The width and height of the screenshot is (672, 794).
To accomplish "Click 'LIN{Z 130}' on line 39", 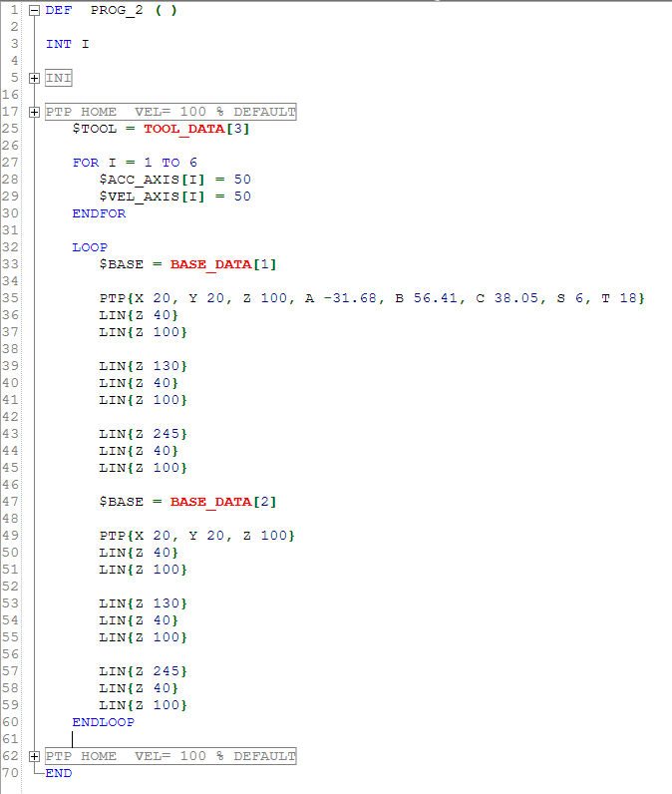I will coord(144,366).
